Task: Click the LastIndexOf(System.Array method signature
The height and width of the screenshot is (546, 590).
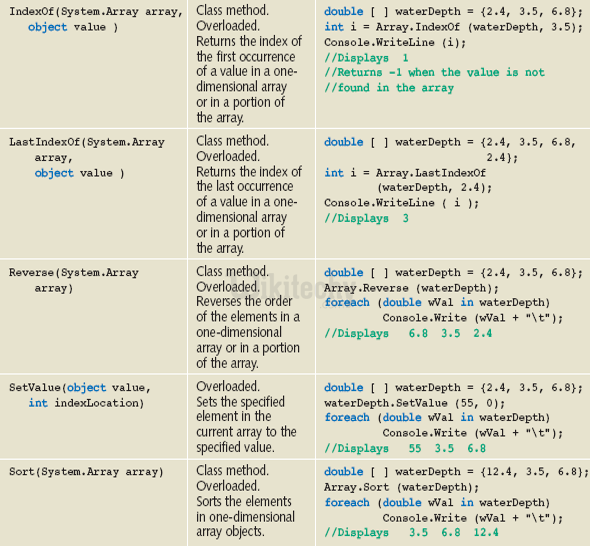Action: click(x=87, y=142)
